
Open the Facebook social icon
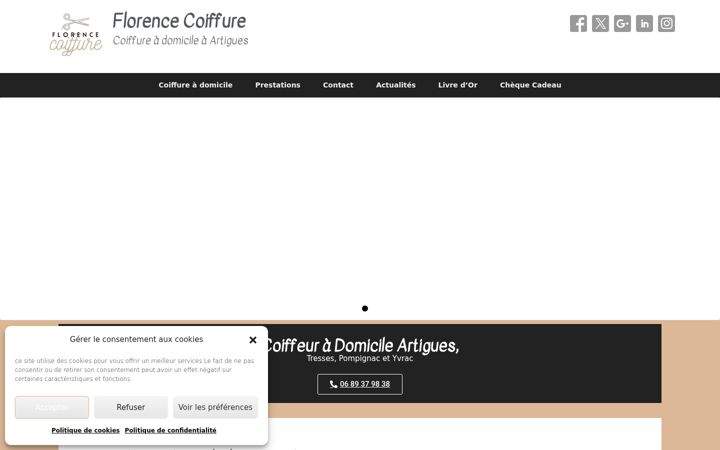(x=578, y=23)
